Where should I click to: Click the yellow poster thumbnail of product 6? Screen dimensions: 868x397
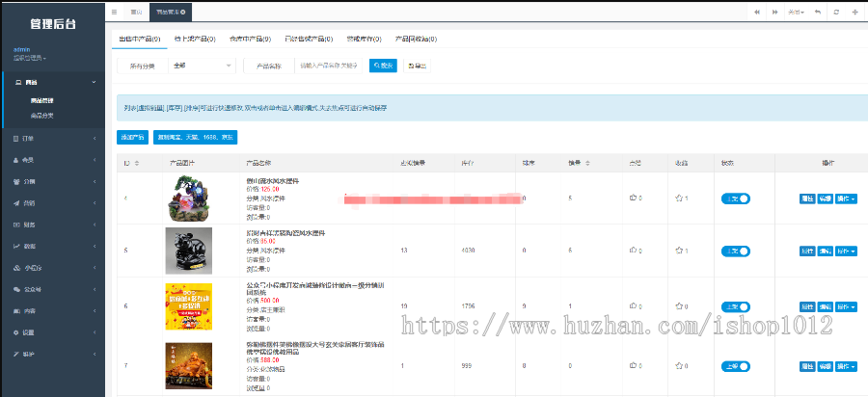click(x=188, y=306)
